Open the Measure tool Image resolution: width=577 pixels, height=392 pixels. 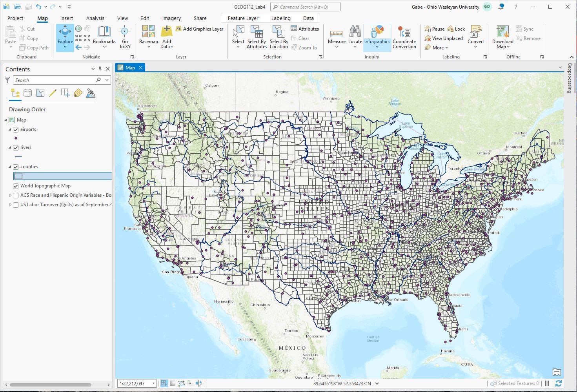(336, 36)
